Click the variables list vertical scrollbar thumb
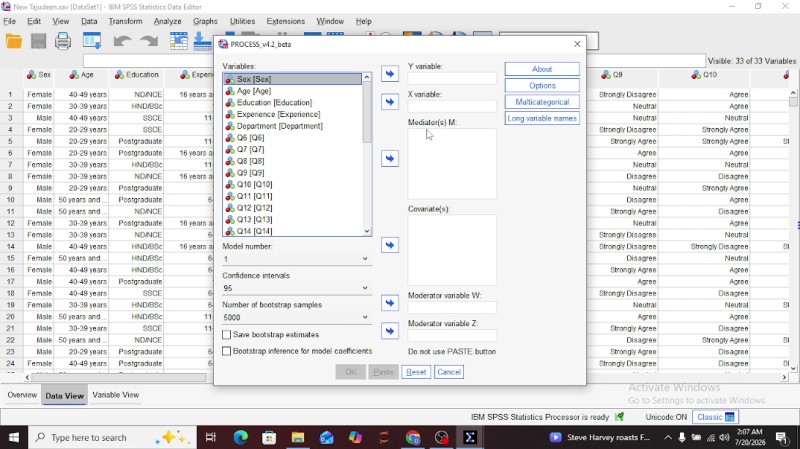Image resolution: width=800 pixels, height=449 pixels. pyautogui.click(x=366, y=114)
